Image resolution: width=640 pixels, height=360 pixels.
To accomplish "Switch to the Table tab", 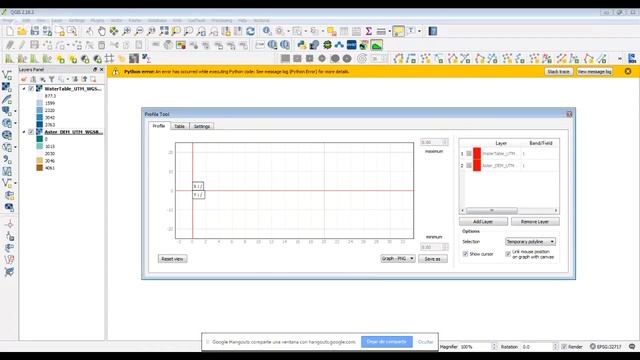I will tap(180, 126).
